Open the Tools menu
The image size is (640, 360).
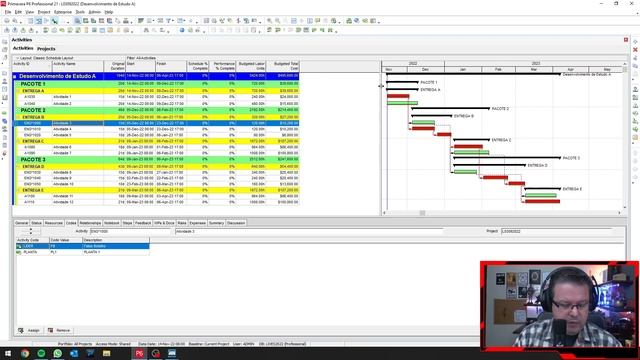click(80, 12)
